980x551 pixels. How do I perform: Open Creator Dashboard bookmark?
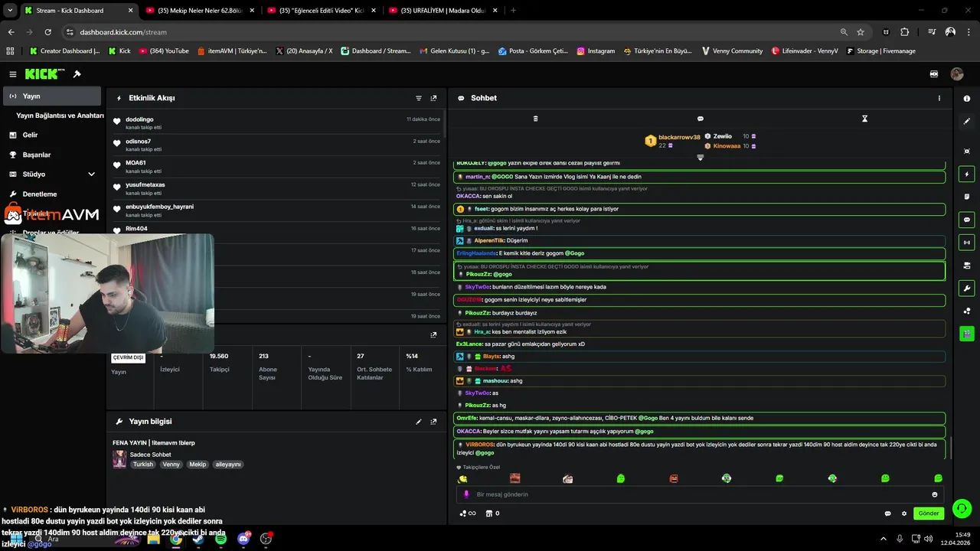point(65,51)
